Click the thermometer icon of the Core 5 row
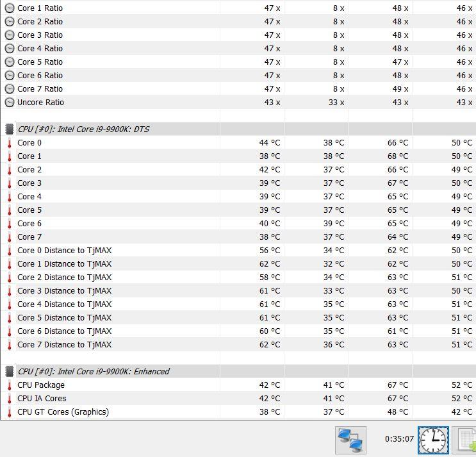476x457 pixels. 10,210
